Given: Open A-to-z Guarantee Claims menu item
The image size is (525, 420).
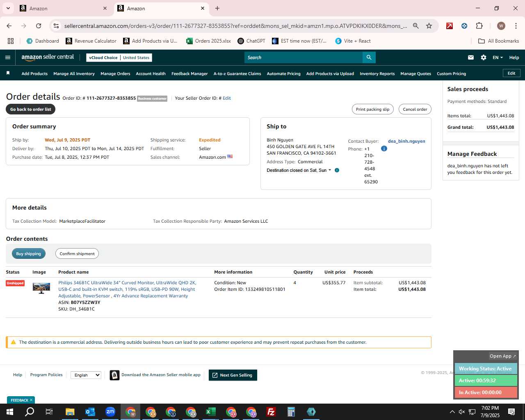Looking at the screenshot, I should click(237, 74).
